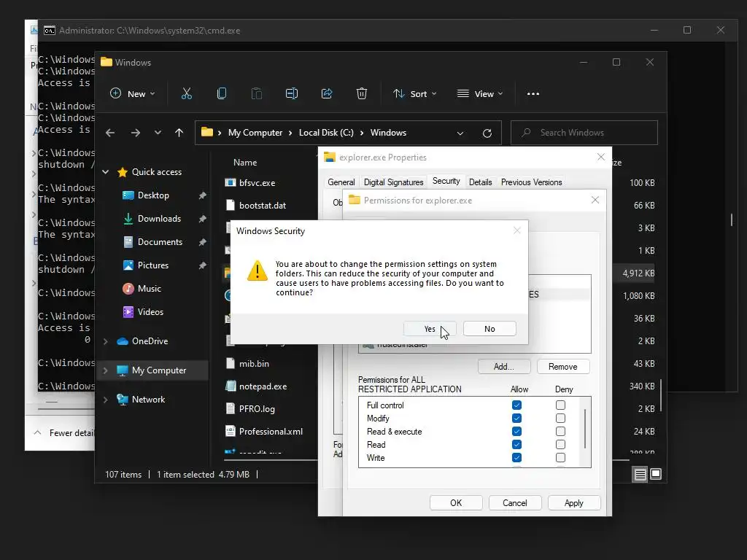
Task: Uncheck Allow for Full control
Action: [516, 405]
